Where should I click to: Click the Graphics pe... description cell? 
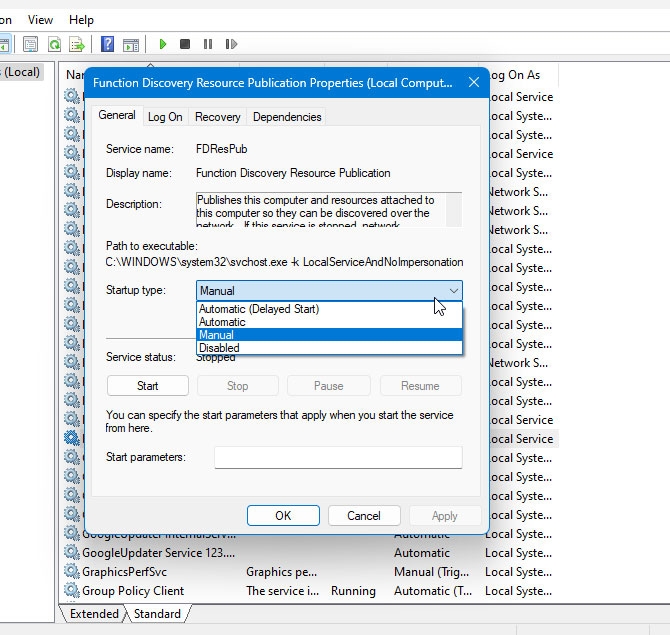281,572
